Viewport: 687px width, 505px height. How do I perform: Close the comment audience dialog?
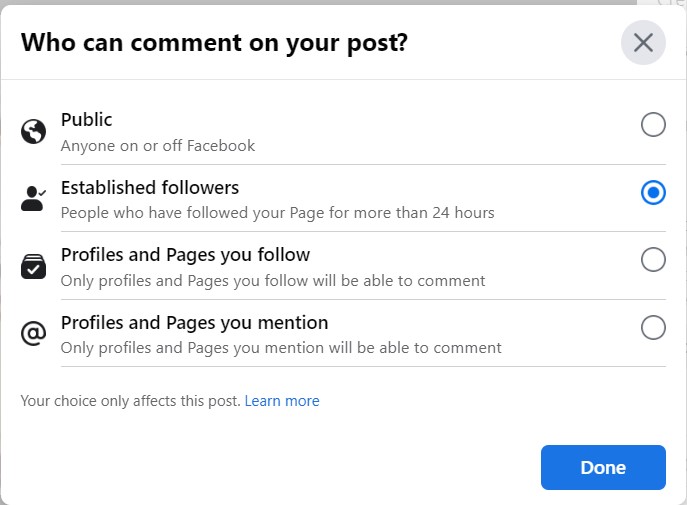pyautogui.click(x=643, y=42)
